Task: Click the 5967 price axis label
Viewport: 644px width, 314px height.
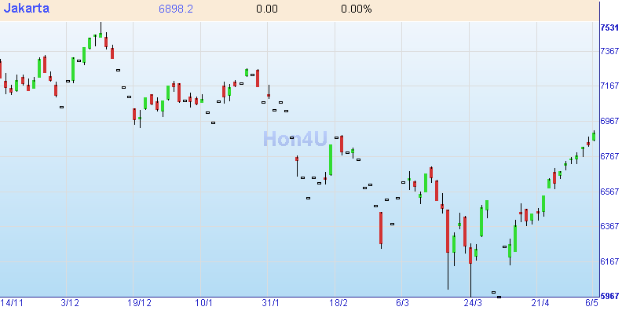Action: point(609,297)
